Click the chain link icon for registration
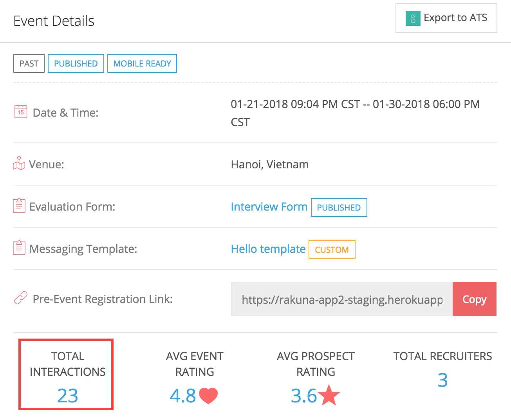Image resolution: width=511 pixels, height=420 pixels. click(21, 298)
